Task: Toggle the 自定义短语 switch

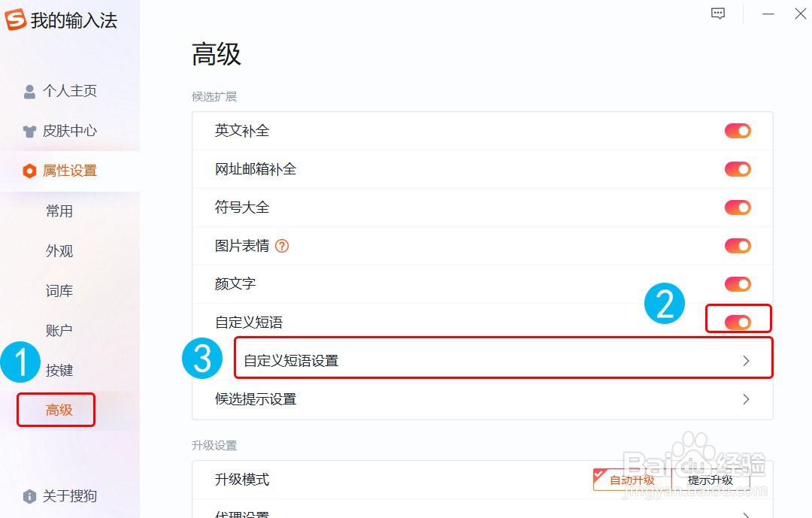Action: pos(738,323)
